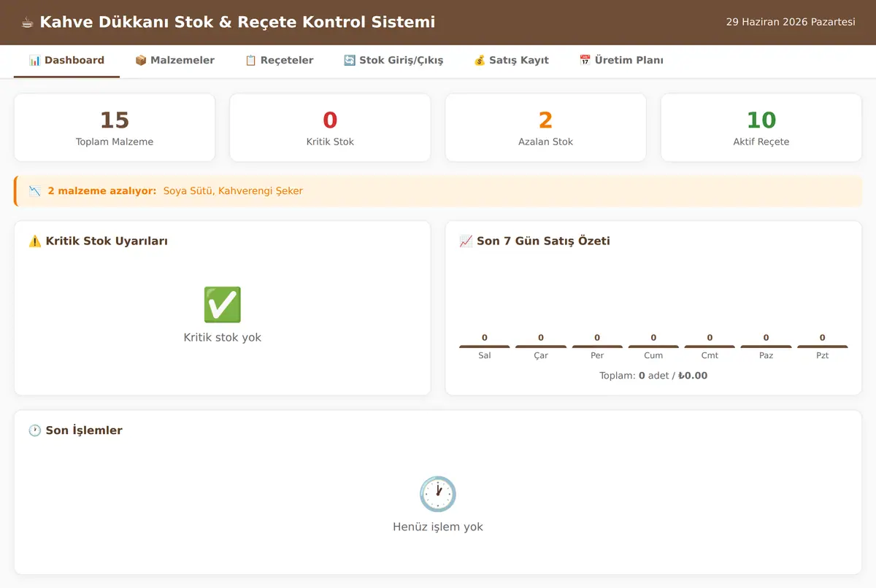Click the Reçeteler clipboard icon
876x588 pixels.
point(250,61)
